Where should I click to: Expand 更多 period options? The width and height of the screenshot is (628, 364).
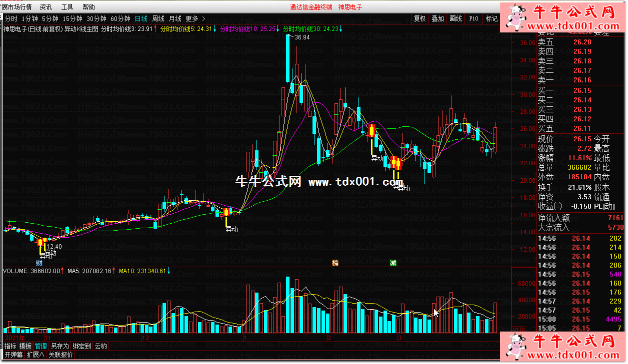coord(195,18)
